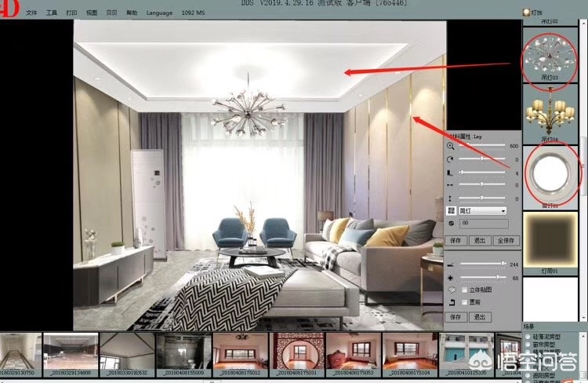Select the 吊灯04 gold chandelier thumbnail
Viewport: 588px width, 383px height.
[551, 114]
